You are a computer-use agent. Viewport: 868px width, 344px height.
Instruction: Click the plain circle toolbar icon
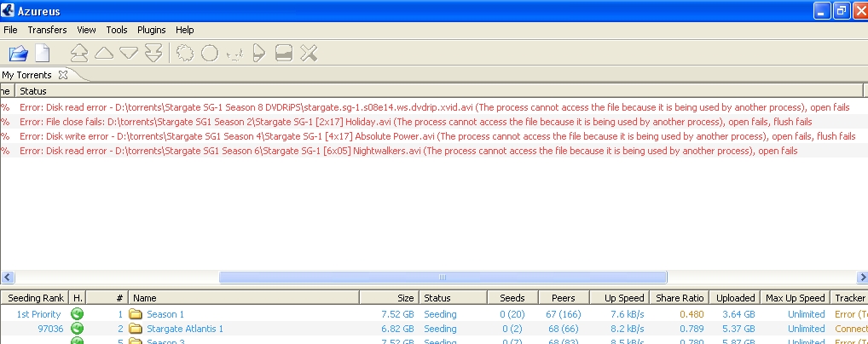(x=209, y=53)
